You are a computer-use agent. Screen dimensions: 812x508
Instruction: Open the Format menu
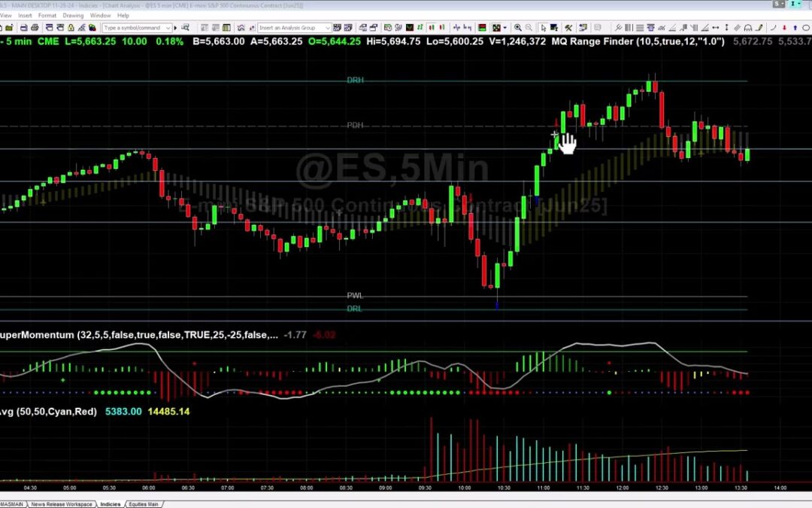(x=47, y=15)
